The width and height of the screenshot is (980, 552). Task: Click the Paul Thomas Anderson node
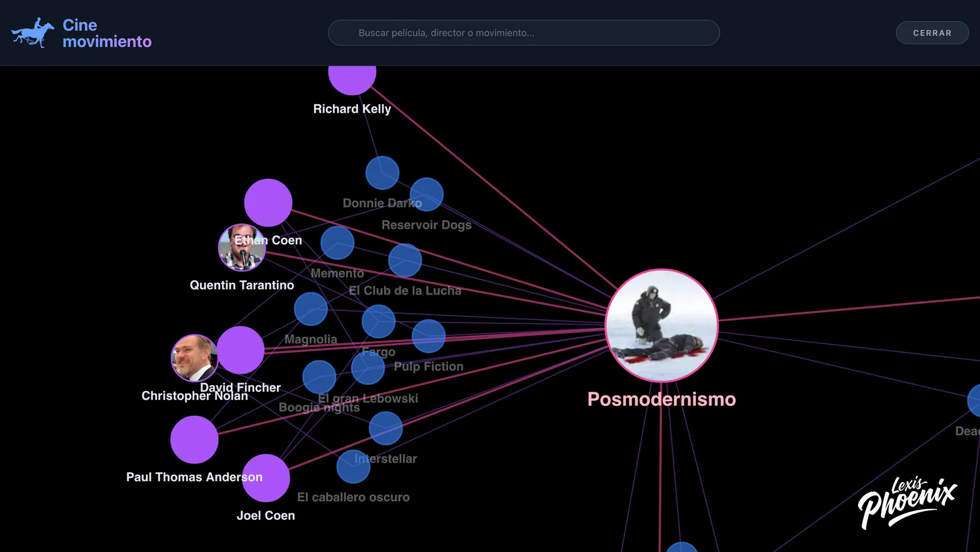coord(194,440)
